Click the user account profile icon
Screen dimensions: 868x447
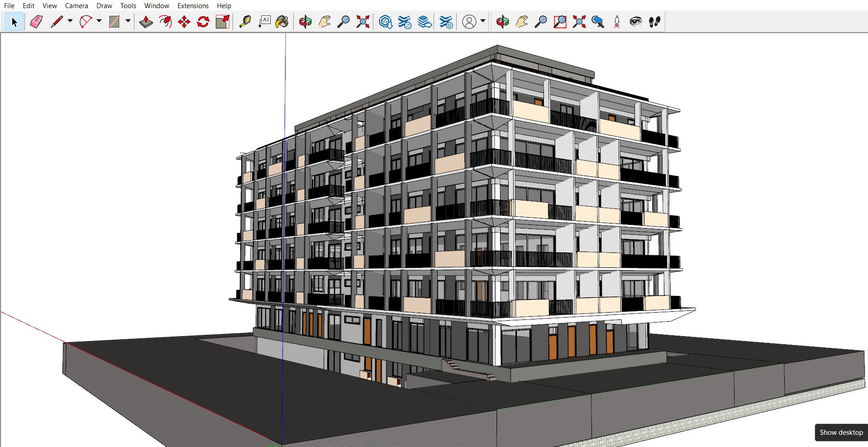pyautogui.click(x=469, y=22)
